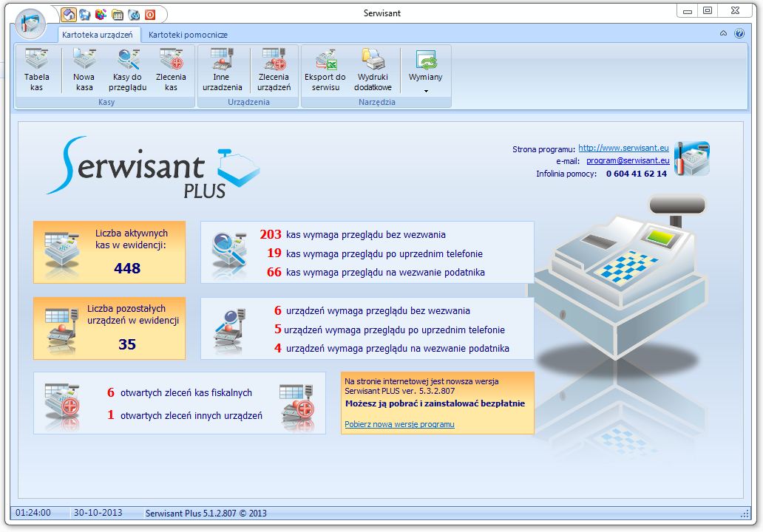Click the Serwisant app icon beside contact info
The height and width of the screenshot is (532, 763).
[x=692, y=159]
